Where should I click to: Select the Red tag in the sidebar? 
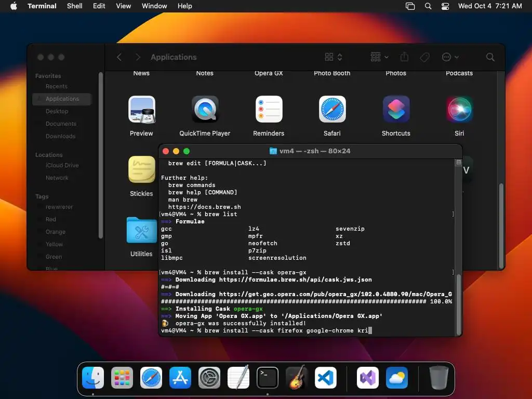(x=62, y=219)
